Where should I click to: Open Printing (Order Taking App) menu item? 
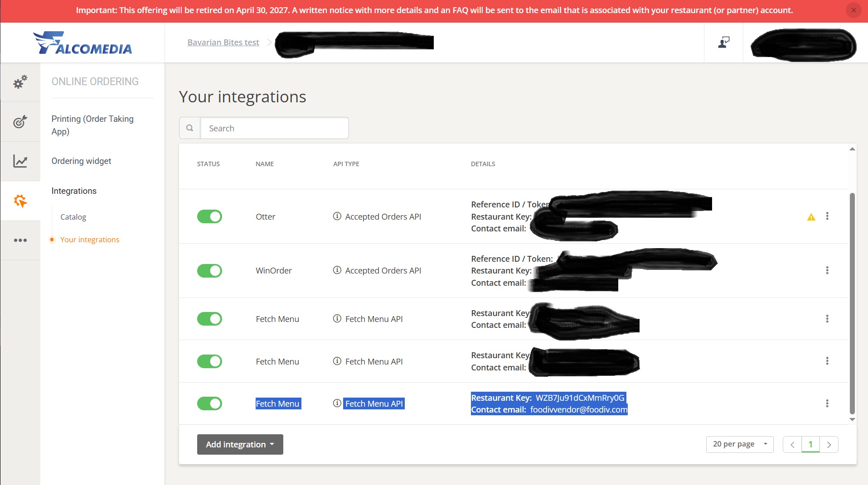92,125
